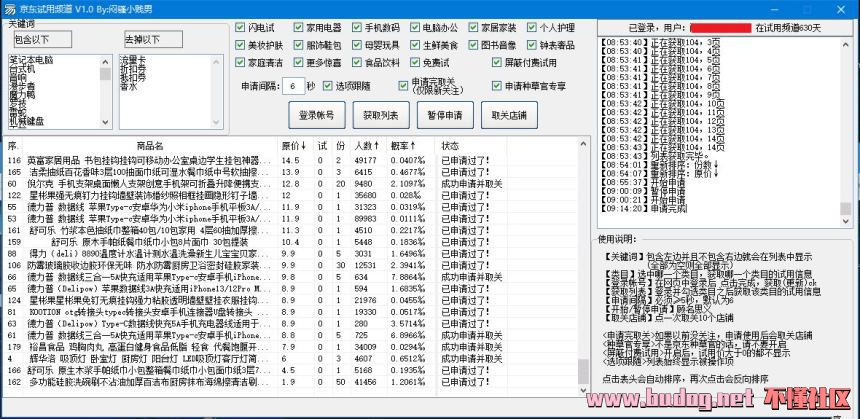The width and height of the screenshot is (860, 419).
Task: Click the log panel scrollbar thumb
Action: pos(845,210)
